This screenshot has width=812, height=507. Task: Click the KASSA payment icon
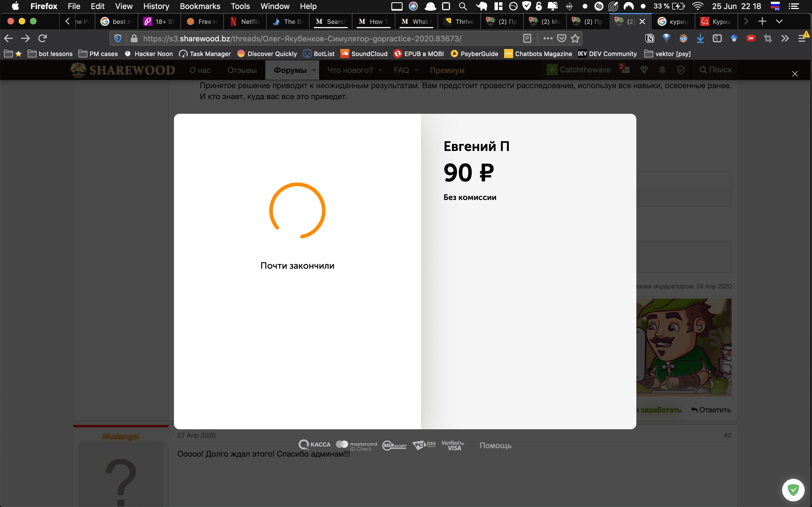313,445
